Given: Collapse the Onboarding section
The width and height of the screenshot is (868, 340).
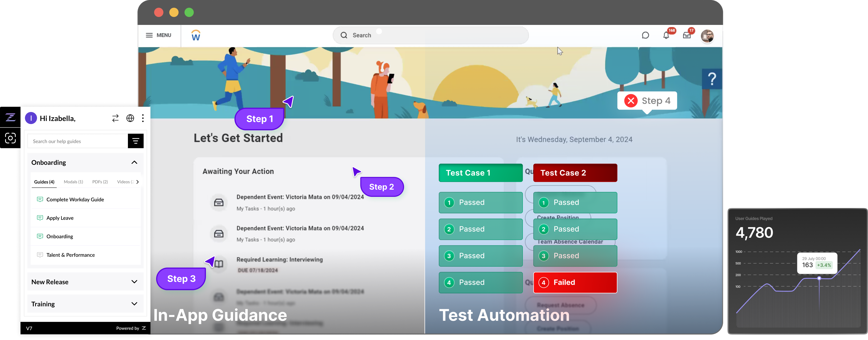Looking at the screenshot, I should click(x=134, y=163).
